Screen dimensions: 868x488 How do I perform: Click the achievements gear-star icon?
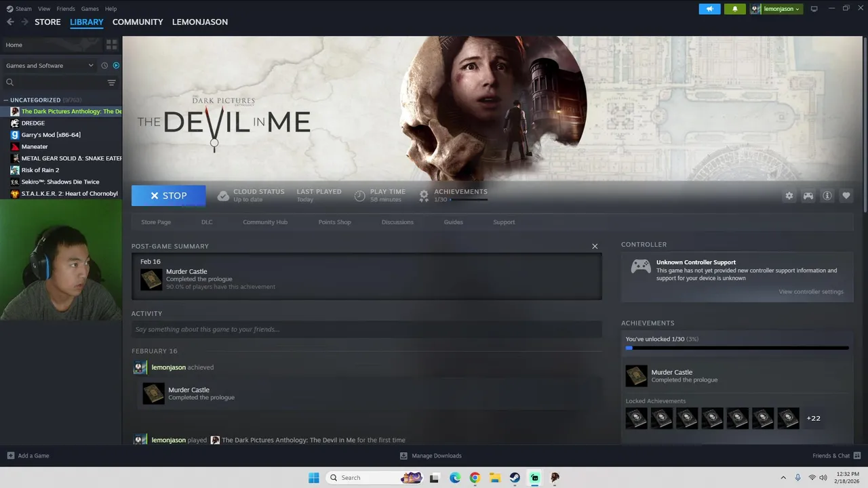pos(424,196)
